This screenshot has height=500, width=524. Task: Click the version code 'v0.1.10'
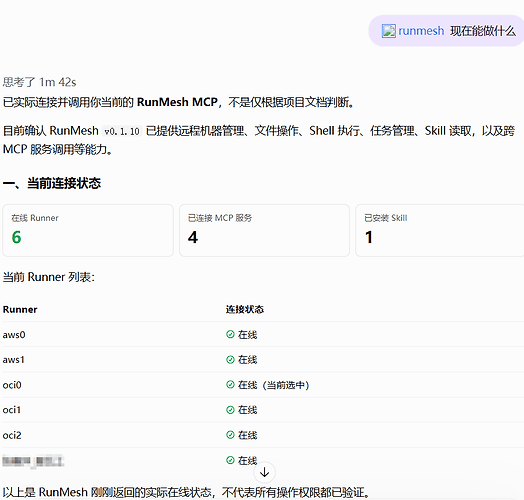point(122,131)
